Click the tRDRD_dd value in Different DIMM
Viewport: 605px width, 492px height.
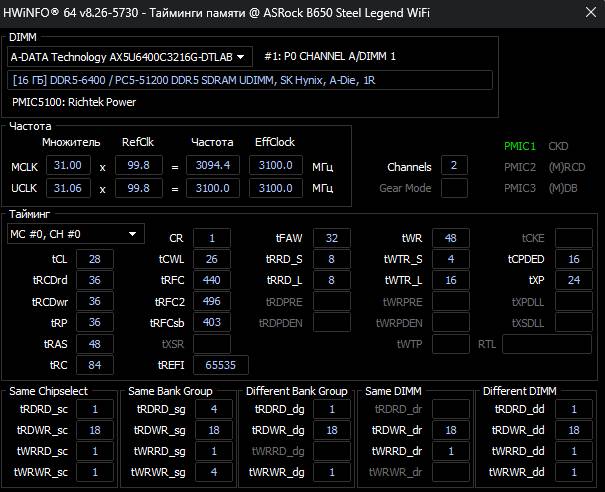point(573,409)
